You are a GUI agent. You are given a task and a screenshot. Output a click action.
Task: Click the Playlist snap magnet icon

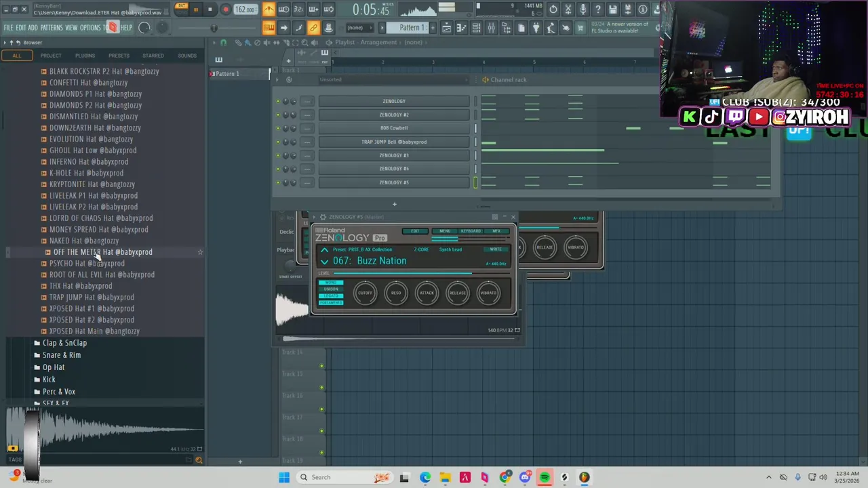[223, 42]
